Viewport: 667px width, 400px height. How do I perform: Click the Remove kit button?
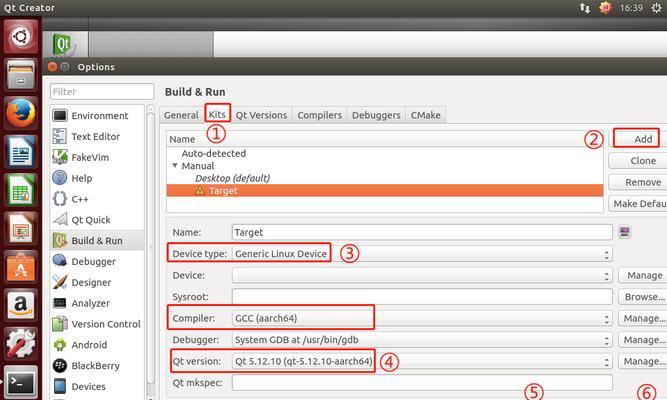coord(638,182)
